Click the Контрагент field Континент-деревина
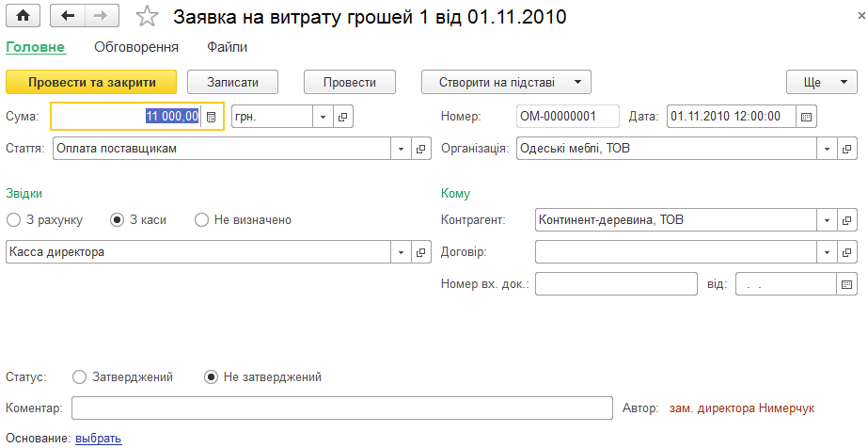The height and width of the screenshot is (448, 868). pyautogui.click(x=676, y=220)
